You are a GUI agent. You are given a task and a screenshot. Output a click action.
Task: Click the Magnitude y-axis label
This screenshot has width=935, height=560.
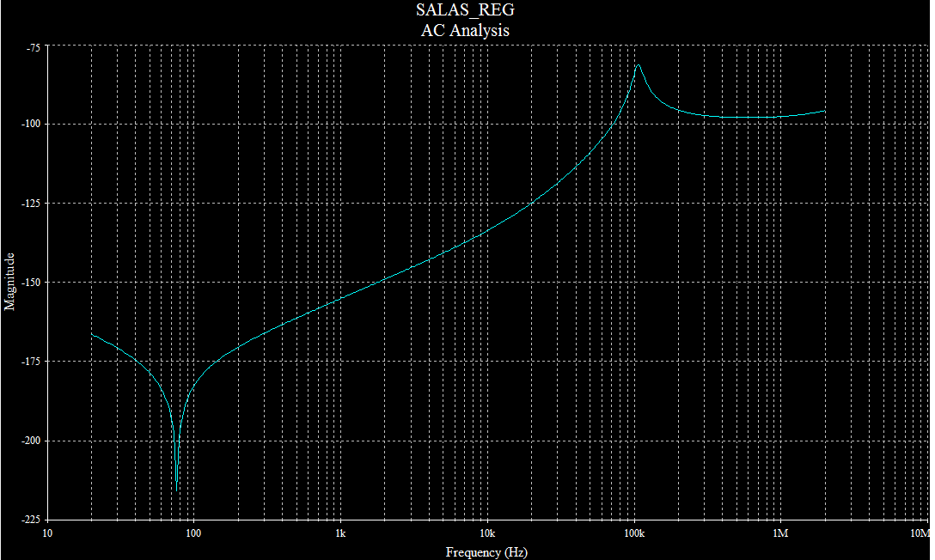pos(9,282)
